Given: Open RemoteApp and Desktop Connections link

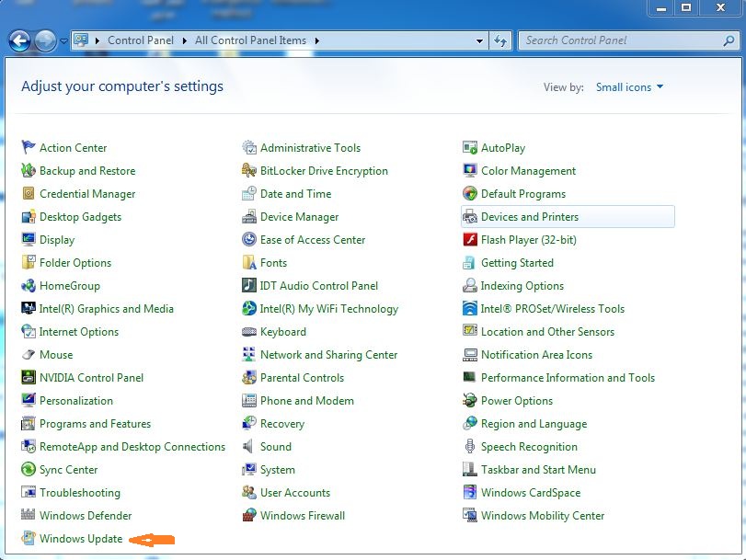Looking at the screenshot, I should (x=132, y=446).
